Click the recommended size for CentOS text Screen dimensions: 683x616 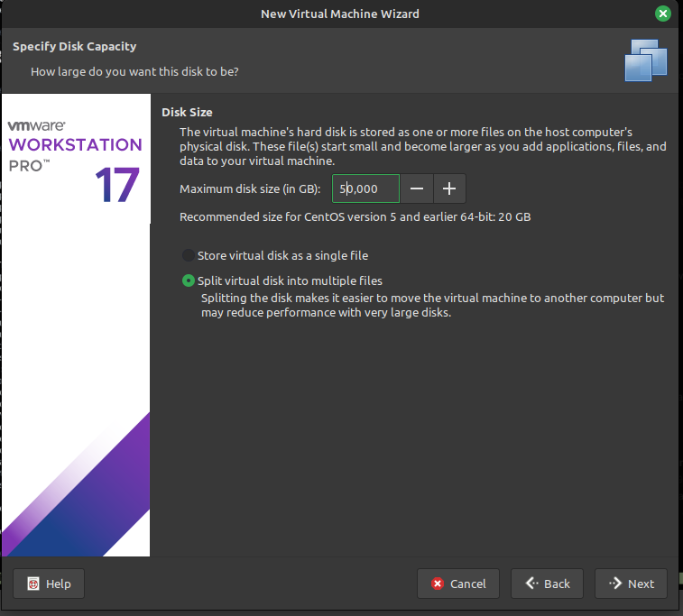pyautogui.click(x=355, y=216)
